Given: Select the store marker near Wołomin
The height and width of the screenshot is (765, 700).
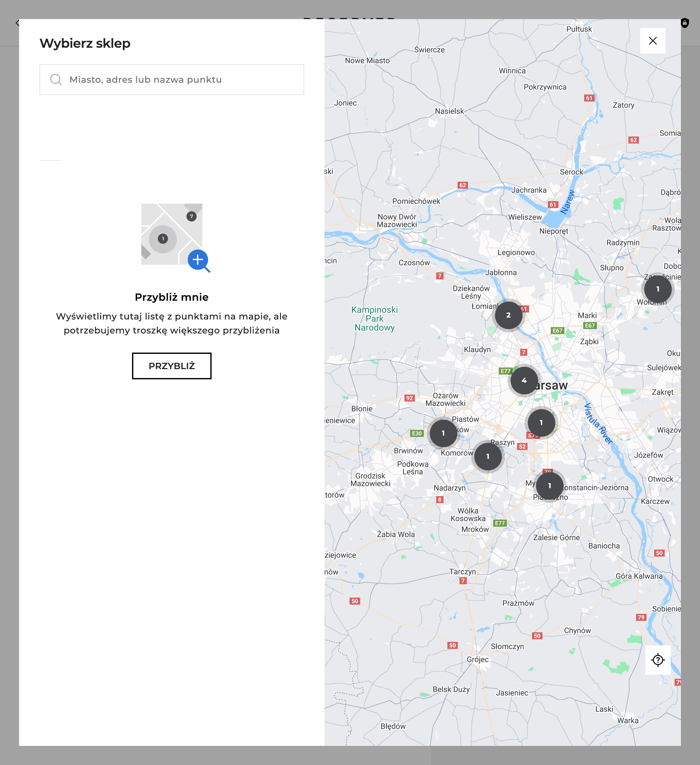Looking at the screenshot, I should pos(657,289).
